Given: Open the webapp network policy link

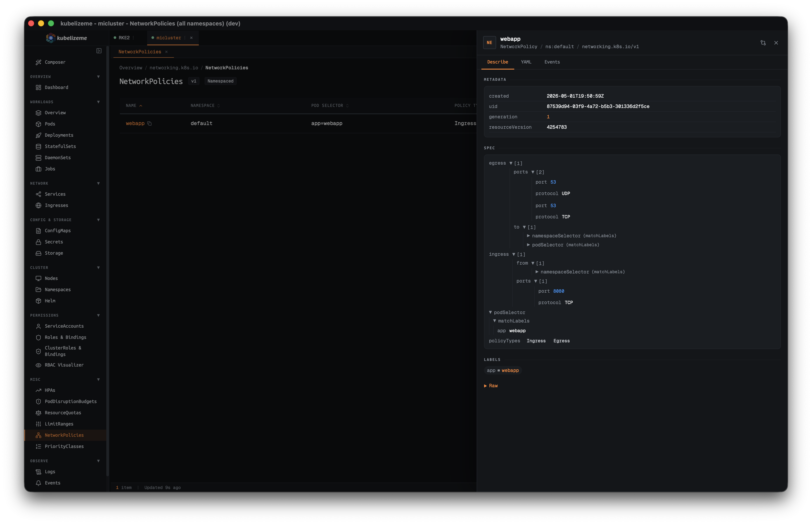Looking at the screenshot, I should click(x=135, y=124).
